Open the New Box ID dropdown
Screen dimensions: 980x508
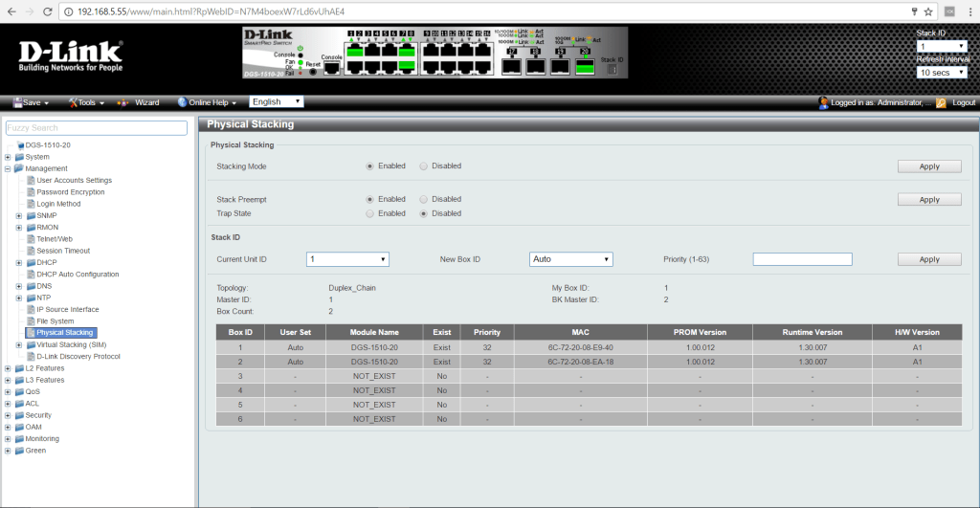tap(570, 259)
